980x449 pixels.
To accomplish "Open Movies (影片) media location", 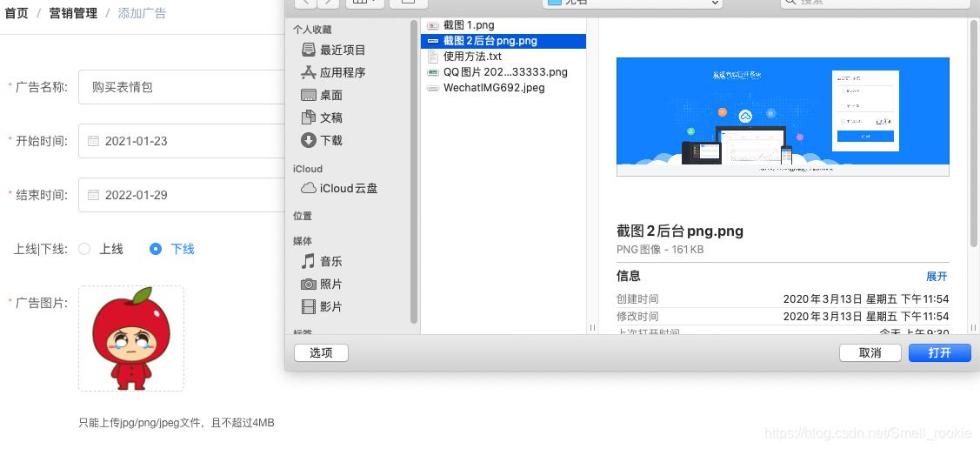I will pyautogui.click(x=330, y=307).
